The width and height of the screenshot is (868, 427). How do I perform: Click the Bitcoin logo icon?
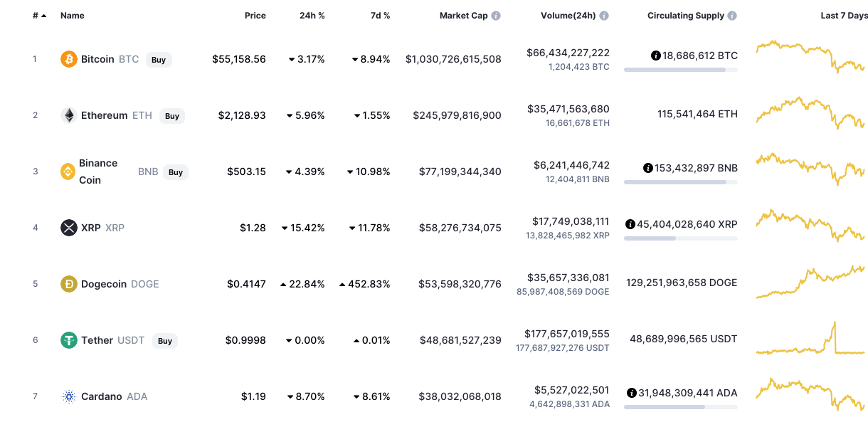tap(68, 60)
